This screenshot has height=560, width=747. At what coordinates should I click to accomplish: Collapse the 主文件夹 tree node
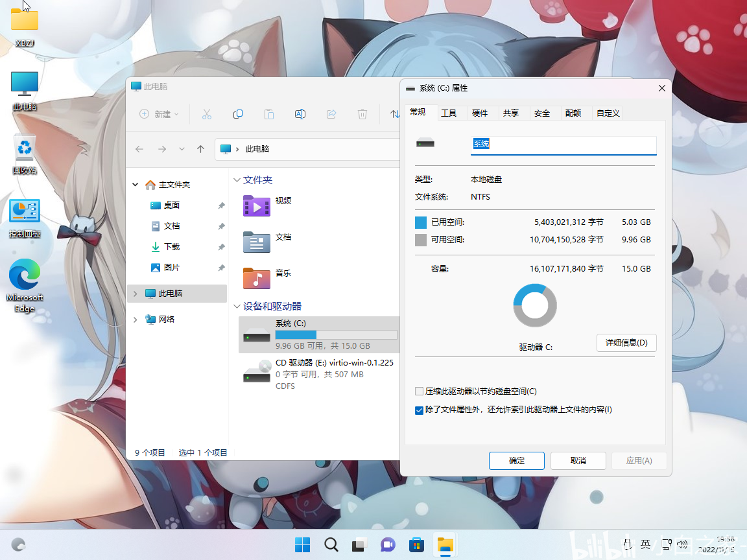pos(136,184)
